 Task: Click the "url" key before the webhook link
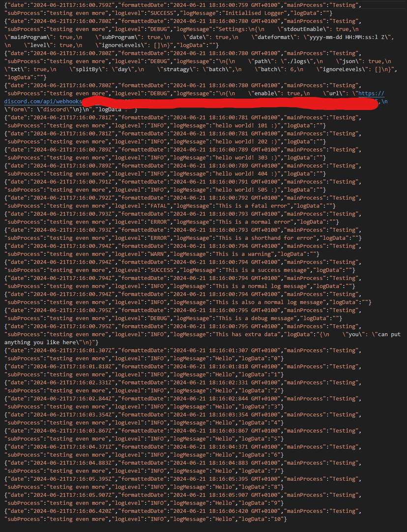pyautogui.click(x=334, y=94)
